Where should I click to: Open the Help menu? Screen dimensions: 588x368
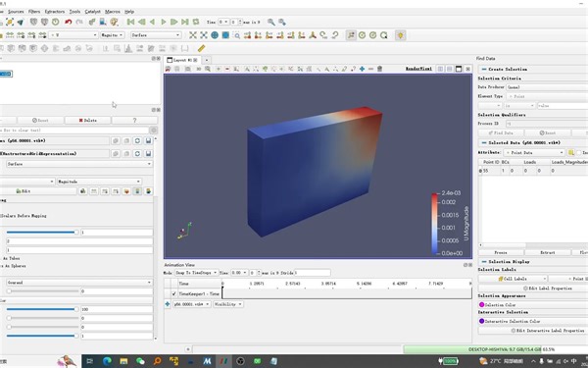click(x=129, y=12)
